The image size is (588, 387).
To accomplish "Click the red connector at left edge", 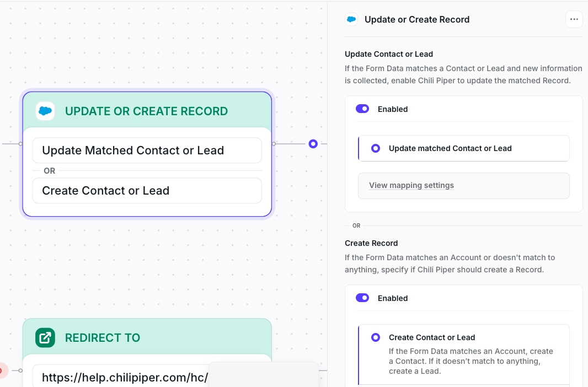I will click(2, 370).
